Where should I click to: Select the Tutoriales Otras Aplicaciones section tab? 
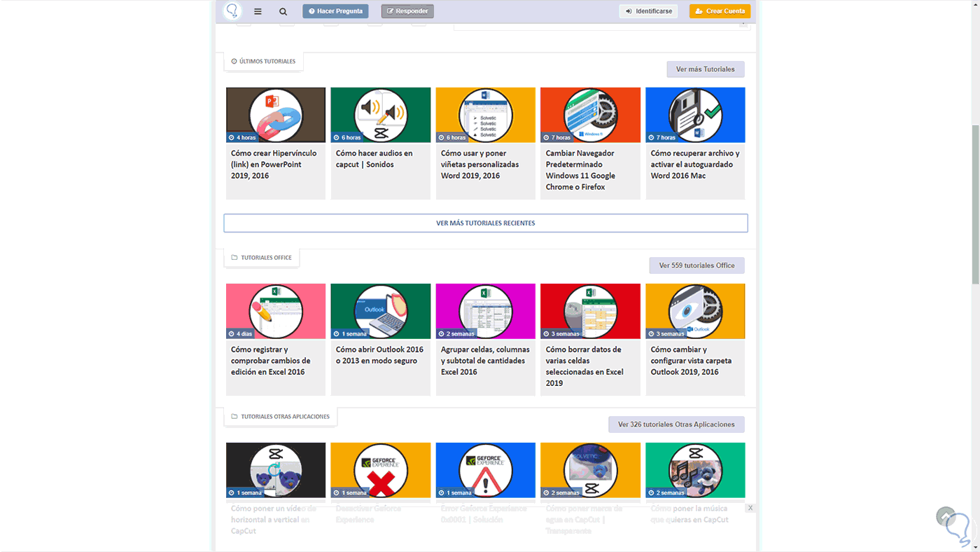[x=281, y=417]
